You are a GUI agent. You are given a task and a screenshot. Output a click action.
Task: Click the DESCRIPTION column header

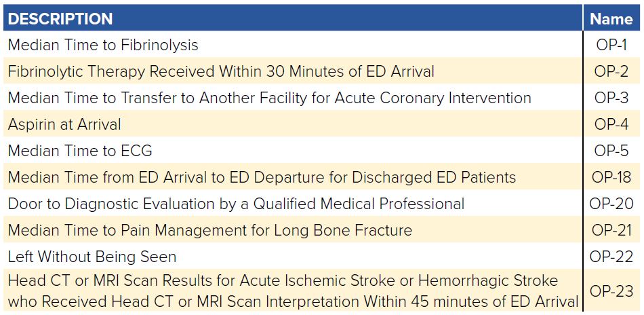(60, 19)
